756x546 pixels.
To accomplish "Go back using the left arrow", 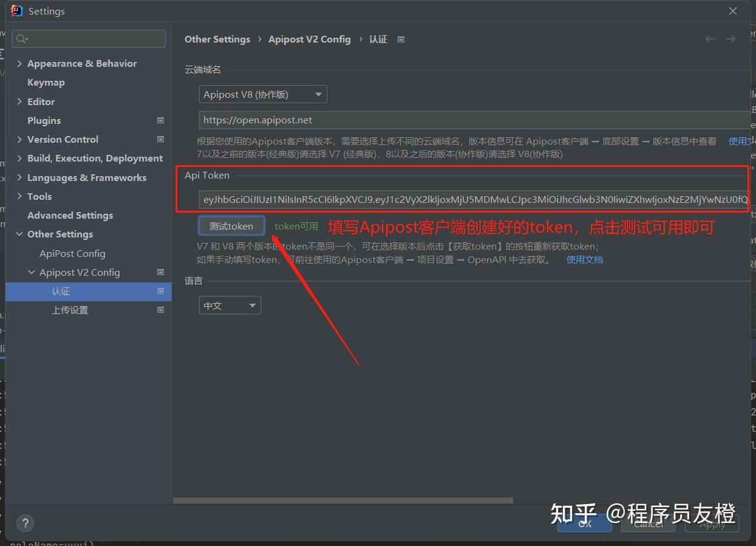I will click(710, 39).
